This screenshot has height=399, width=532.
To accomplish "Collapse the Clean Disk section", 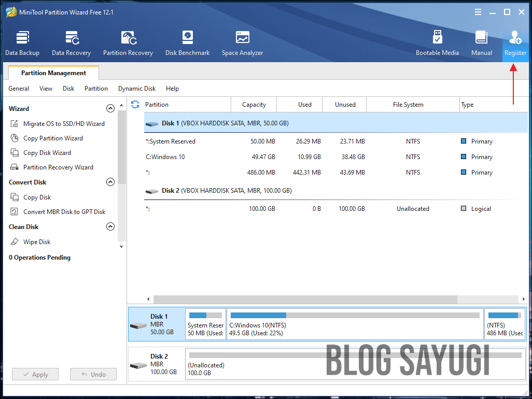I will click(110, 226).
